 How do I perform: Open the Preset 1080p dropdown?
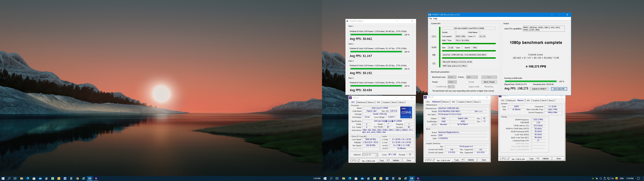click(x=452, y=82)
